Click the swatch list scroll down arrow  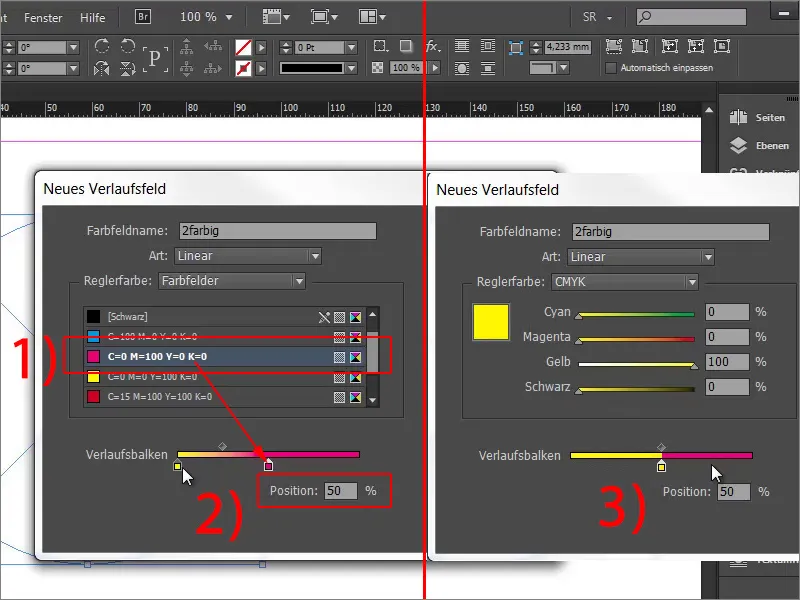(372, 400)
